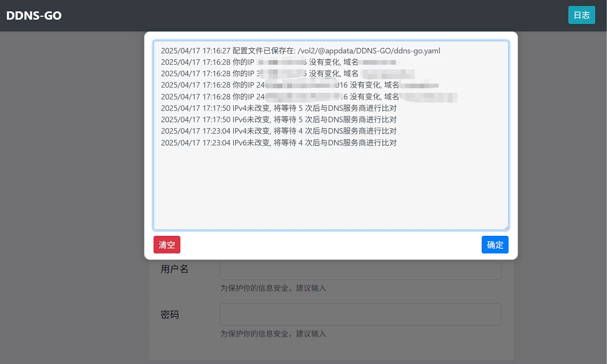The image size is (607, 364).
Task: Confirm the dialog with 确定
Action: (x=495, y=245)
